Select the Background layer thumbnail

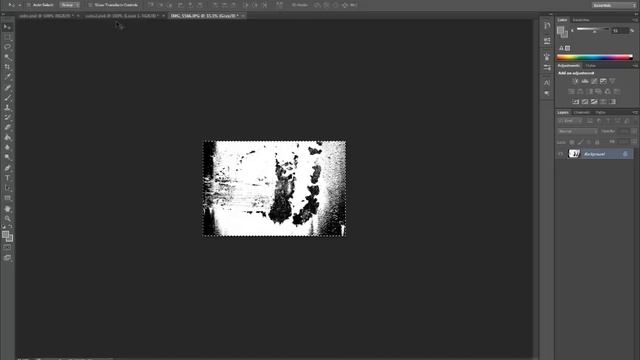click(x=574, y=154)
